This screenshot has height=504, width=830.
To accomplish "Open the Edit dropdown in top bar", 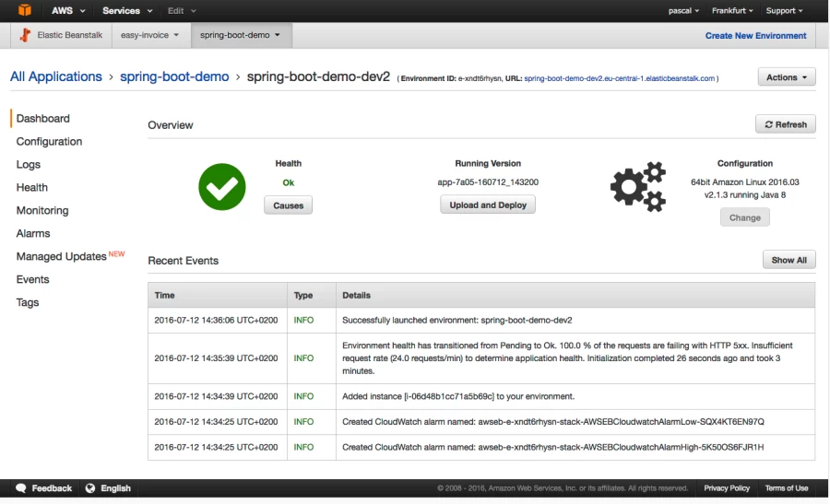I will (x=182, y=10).
